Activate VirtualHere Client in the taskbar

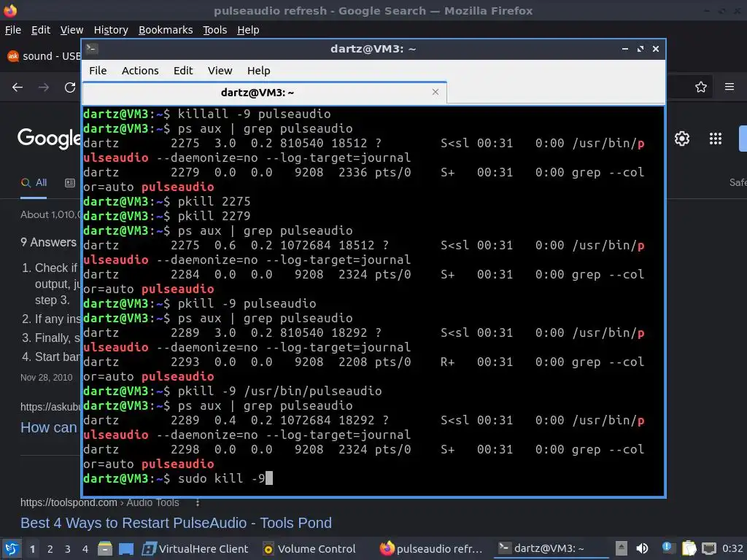[196, 549]
